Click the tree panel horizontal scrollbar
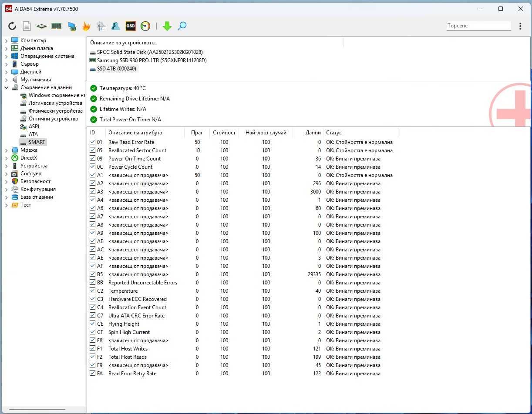This screenshot has height=414, width=532. tap(37, 409)
